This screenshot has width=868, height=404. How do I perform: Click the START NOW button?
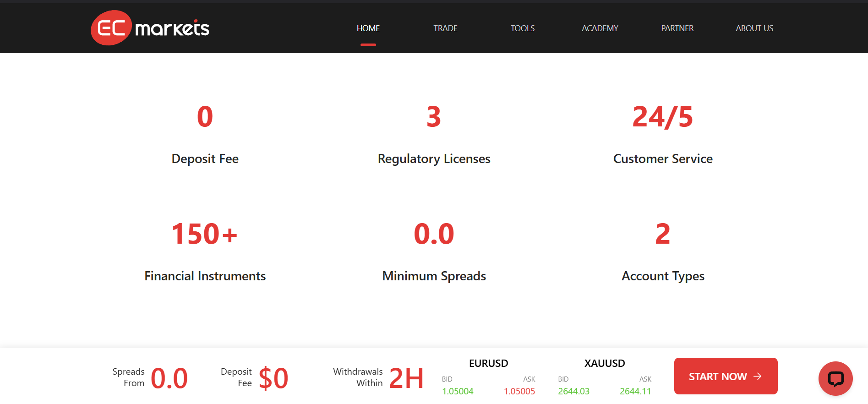726,376
